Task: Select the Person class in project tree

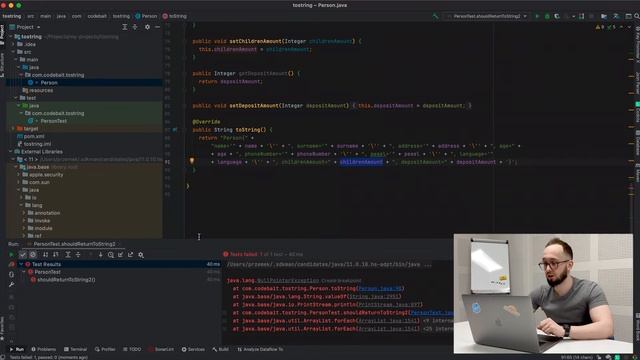Action: (49, 83)
